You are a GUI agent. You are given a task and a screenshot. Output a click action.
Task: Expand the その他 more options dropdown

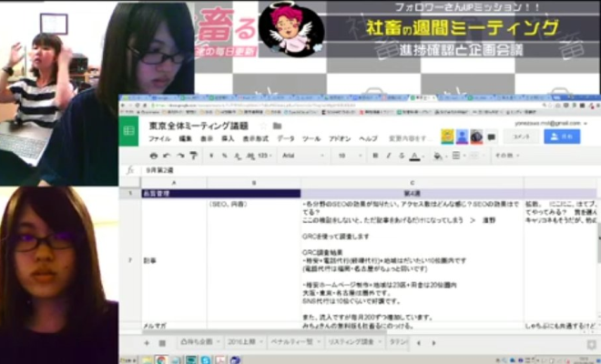tap(505, 156)
